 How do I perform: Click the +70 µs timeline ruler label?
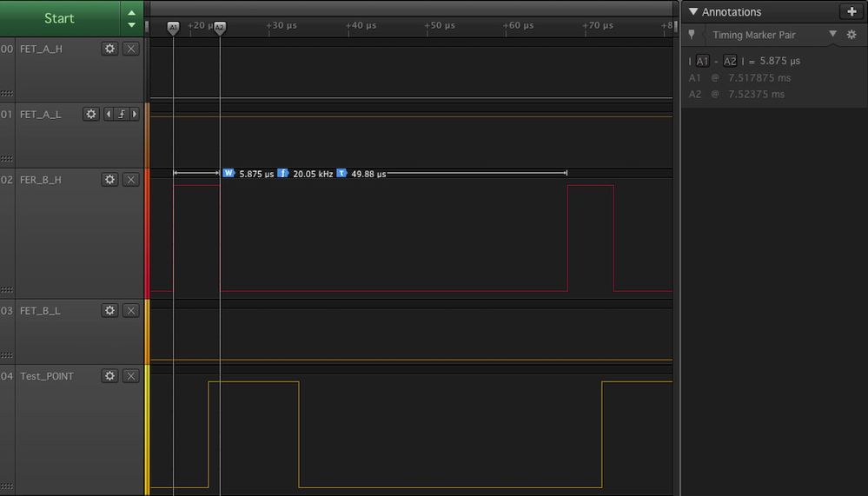(x=598, y=25)
